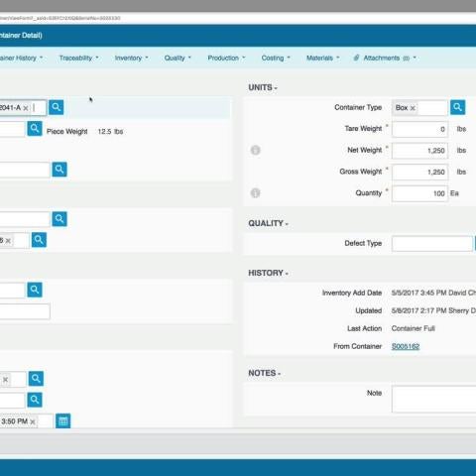Click the info icon beside Net Weight
This screenshot has width=476, height=476.
coord(255,150)
